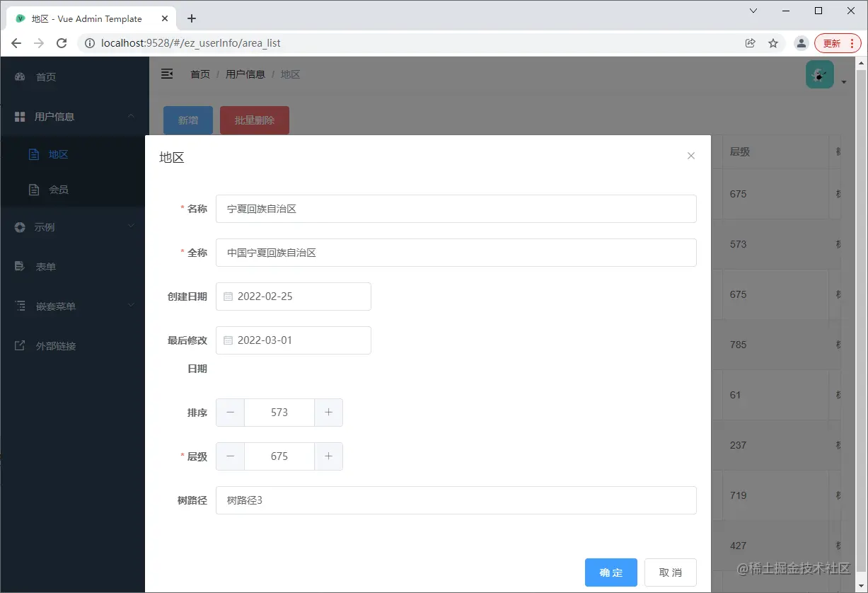Click the 表单 form icon in sidebar
Screen dimensions: 868x593
click(x=20, y=267)
